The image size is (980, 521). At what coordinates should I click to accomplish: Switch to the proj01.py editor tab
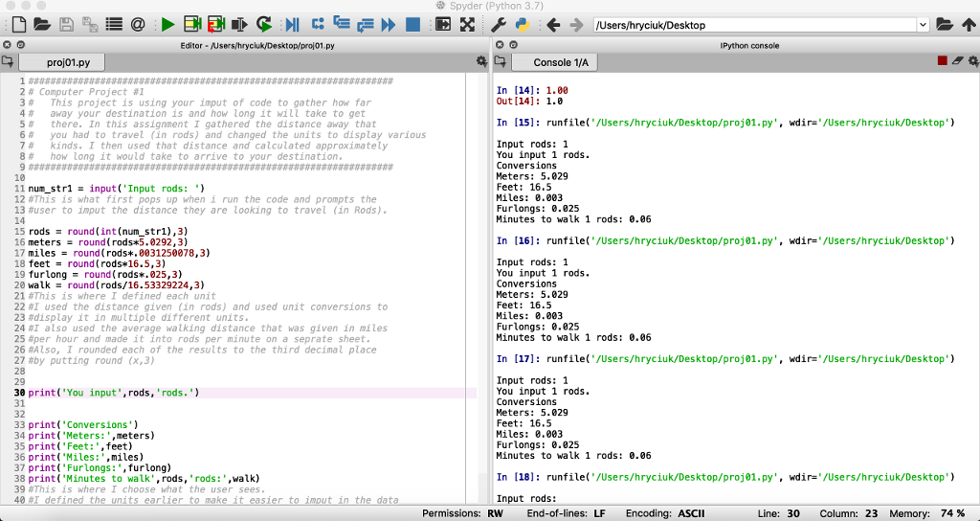[x=62, y=62]
